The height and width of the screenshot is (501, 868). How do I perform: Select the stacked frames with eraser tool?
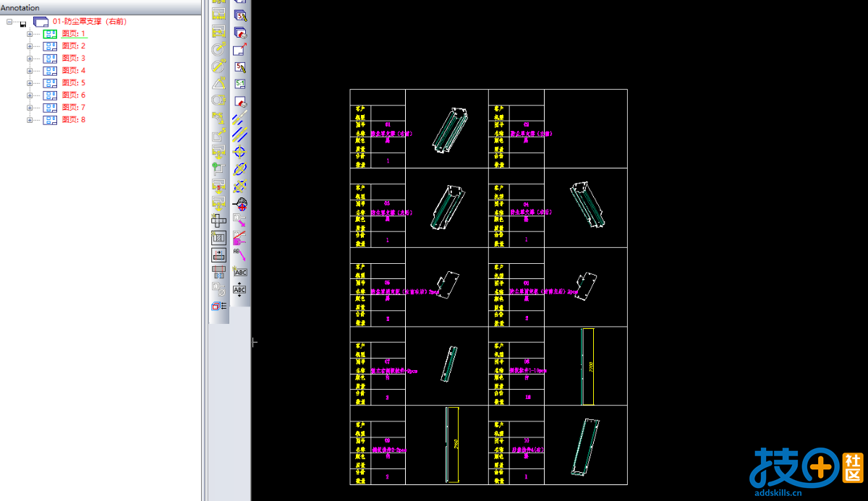[x=241, y=33]
